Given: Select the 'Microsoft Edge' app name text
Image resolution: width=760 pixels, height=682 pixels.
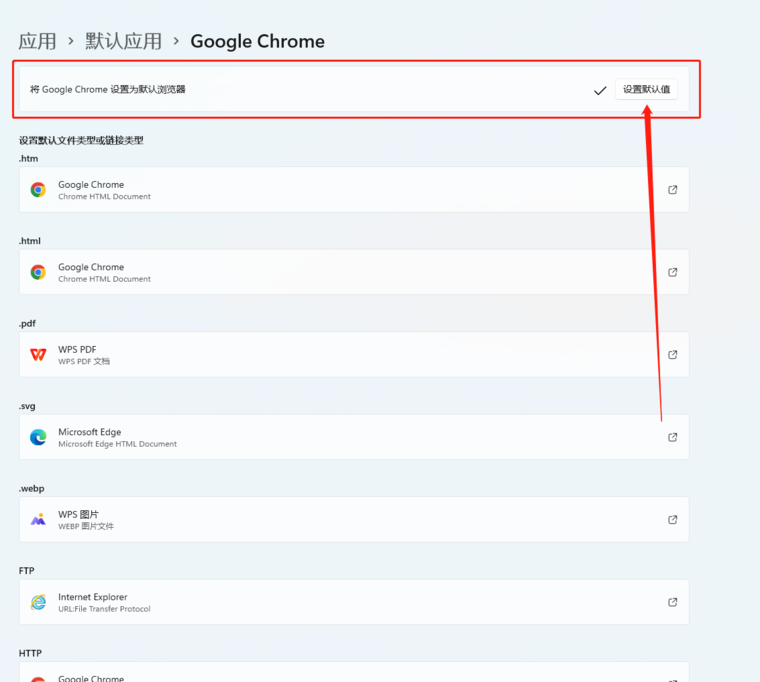Looking at the screenshot, I should (x=90, y=432).
